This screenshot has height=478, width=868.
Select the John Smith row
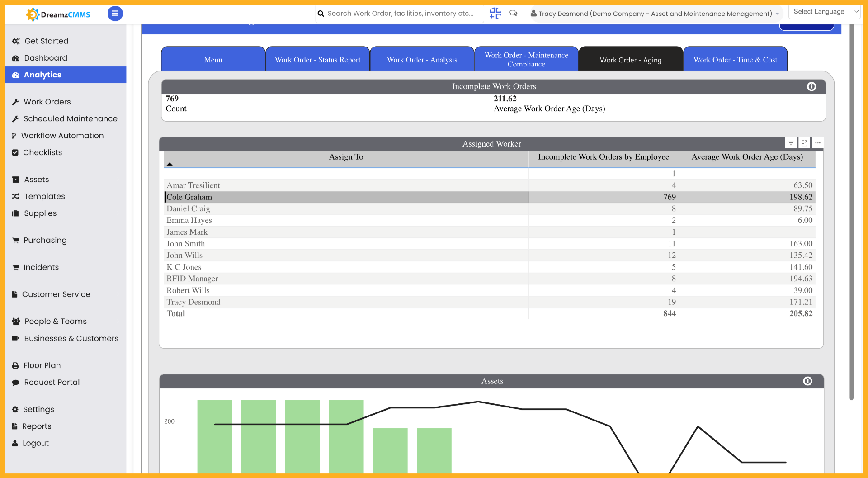490,244
